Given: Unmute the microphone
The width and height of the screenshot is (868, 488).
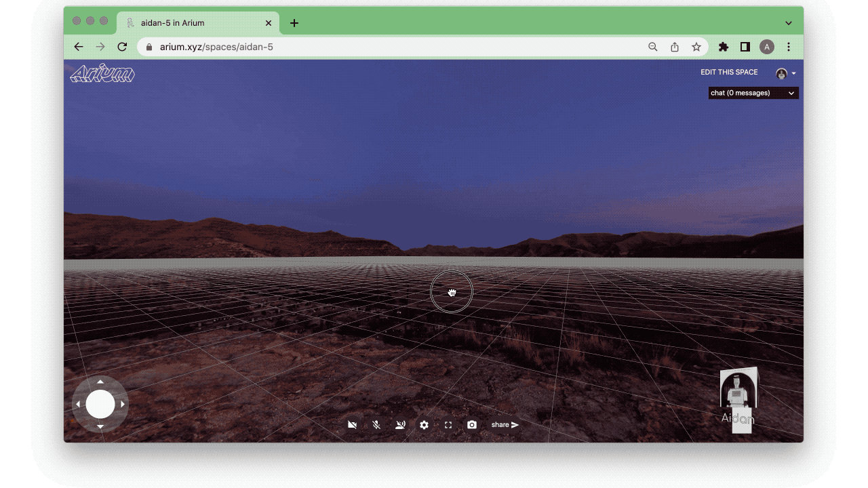Looking at the screenshot, I should pos(376,425).
